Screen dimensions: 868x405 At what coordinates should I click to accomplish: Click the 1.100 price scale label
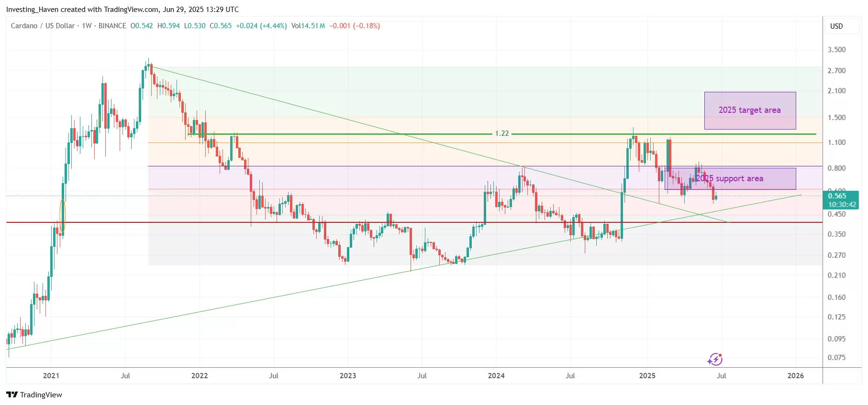tap(837, 142)
